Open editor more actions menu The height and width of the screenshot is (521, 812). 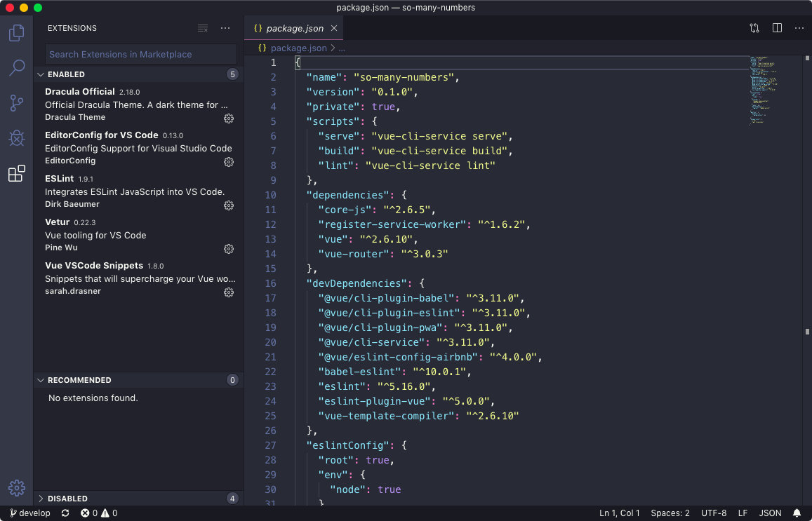pyautogui.click(x=799, y=28)
